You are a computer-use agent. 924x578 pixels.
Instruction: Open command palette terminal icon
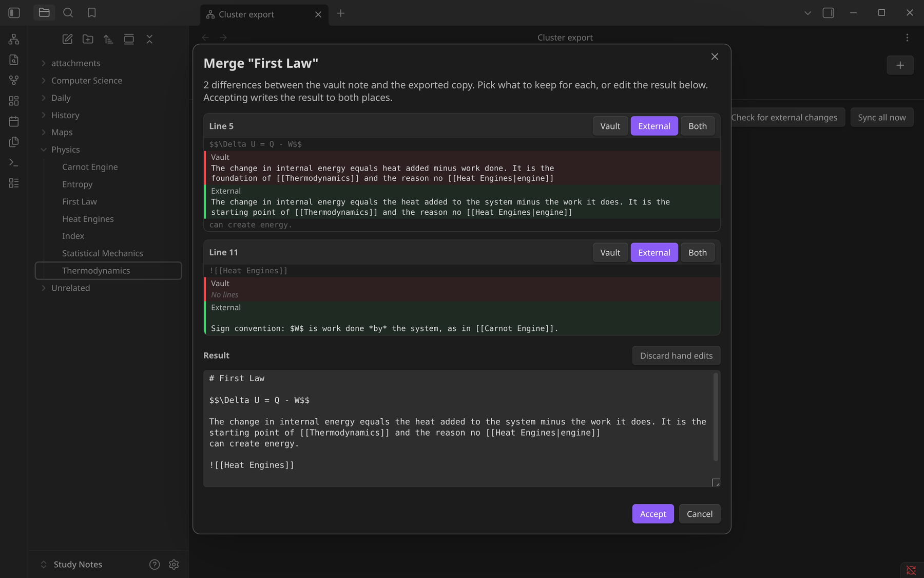(x=14, y=162)
